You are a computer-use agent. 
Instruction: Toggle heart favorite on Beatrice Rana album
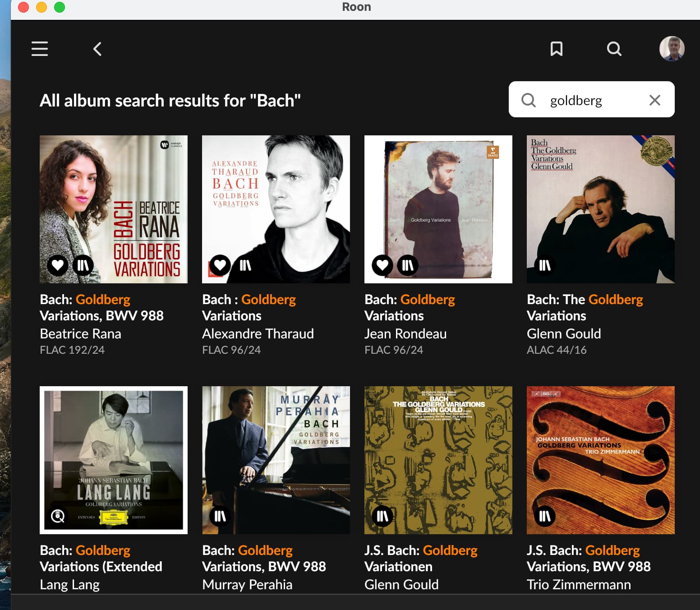click(58, 265)
